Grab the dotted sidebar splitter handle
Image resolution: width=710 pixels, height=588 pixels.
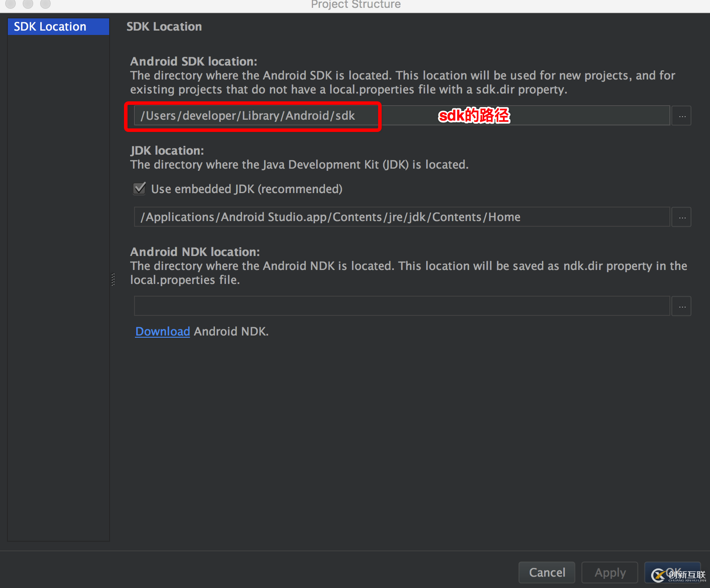pyautogui.click(x=113, y=280)
